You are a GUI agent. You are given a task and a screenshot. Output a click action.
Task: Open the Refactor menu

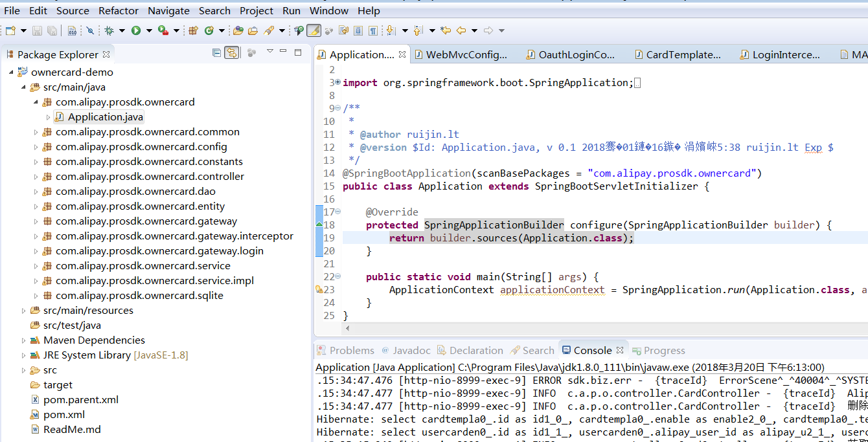pos(119,10)
